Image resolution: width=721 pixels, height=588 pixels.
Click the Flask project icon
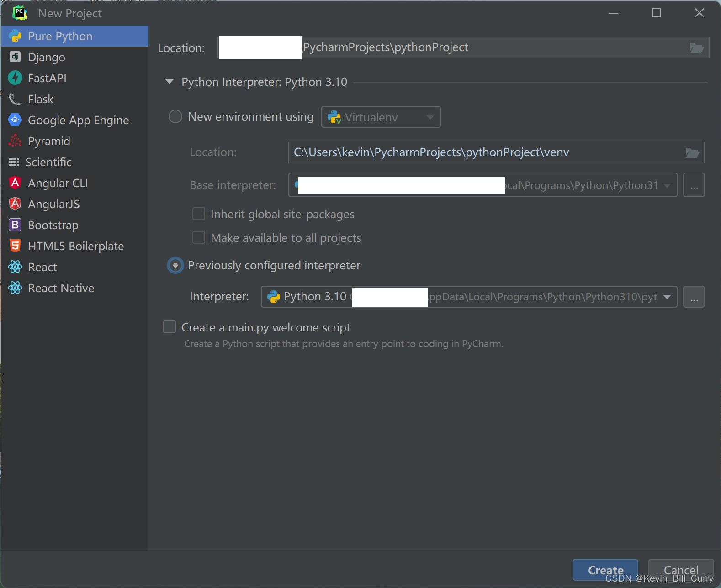point(15,99)
